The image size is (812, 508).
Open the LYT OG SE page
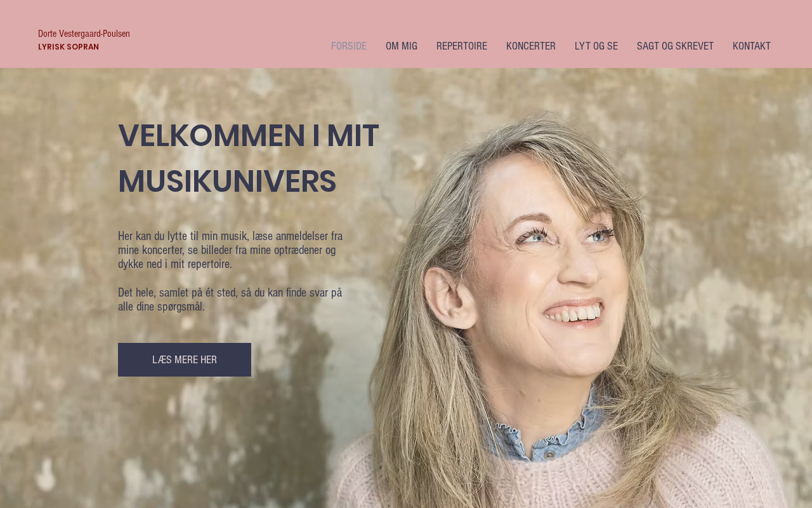596,46
